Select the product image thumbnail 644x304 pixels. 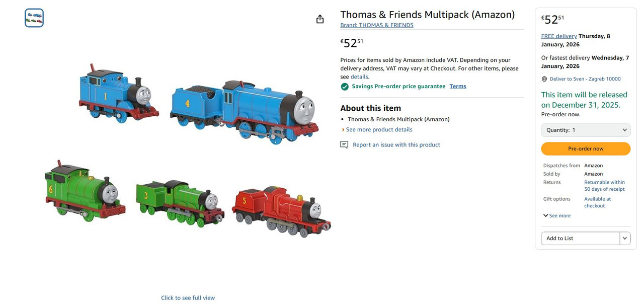[34, 18]
